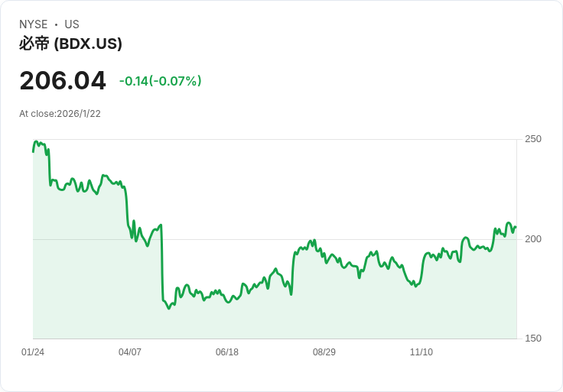The image size is (563, 392).
Task: Click the 150 y-axis label
Action: 532,339
